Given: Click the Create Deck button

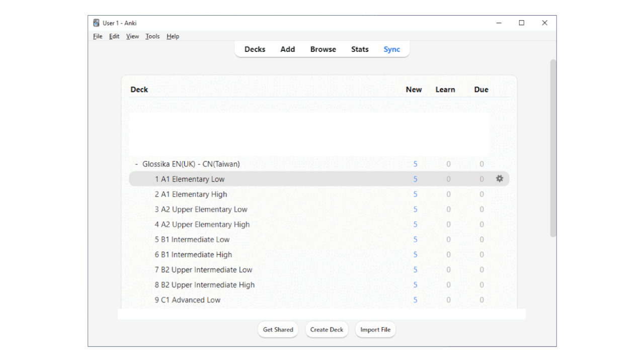Looking at the screenshot, I should click(x=327, y=330).
